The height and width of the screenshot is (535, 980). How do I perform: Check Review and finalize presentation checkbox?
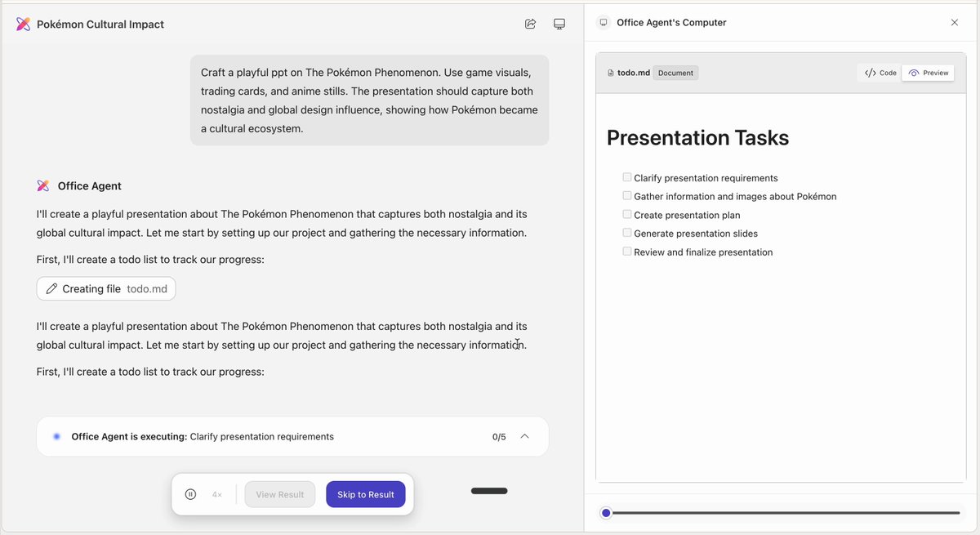(627, 252)
